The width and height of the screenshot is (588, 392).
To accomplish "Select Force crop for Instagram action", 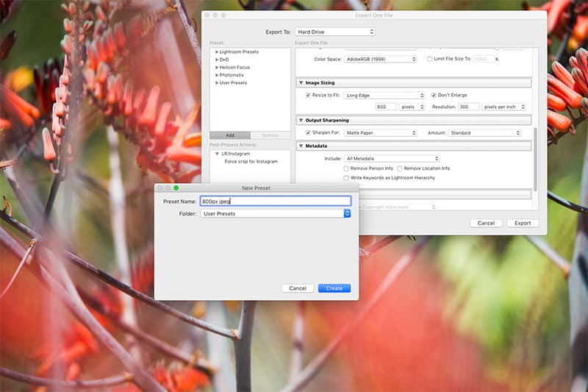I will coord(251,162).
